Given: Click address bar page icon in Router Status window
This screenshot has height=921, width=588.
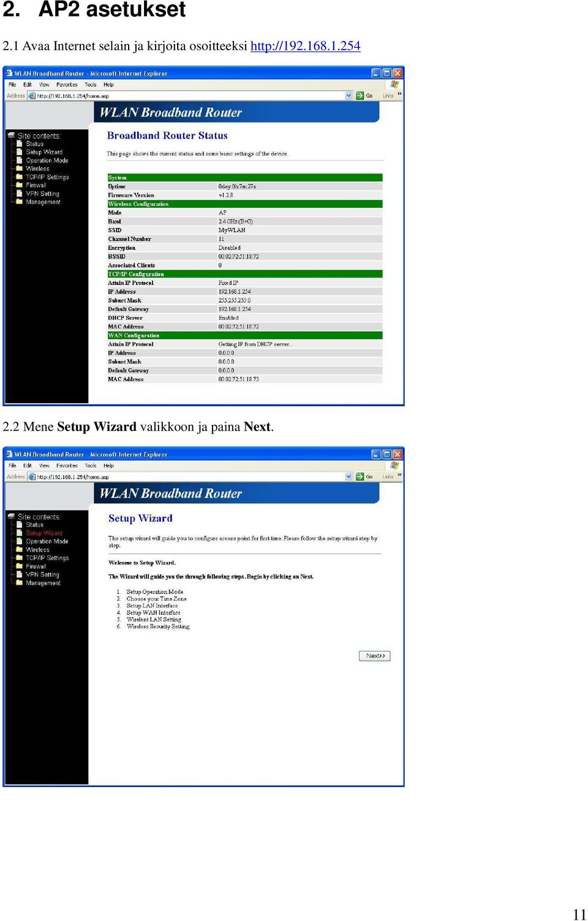Looking at the screenshot, I should coord(32,96).
